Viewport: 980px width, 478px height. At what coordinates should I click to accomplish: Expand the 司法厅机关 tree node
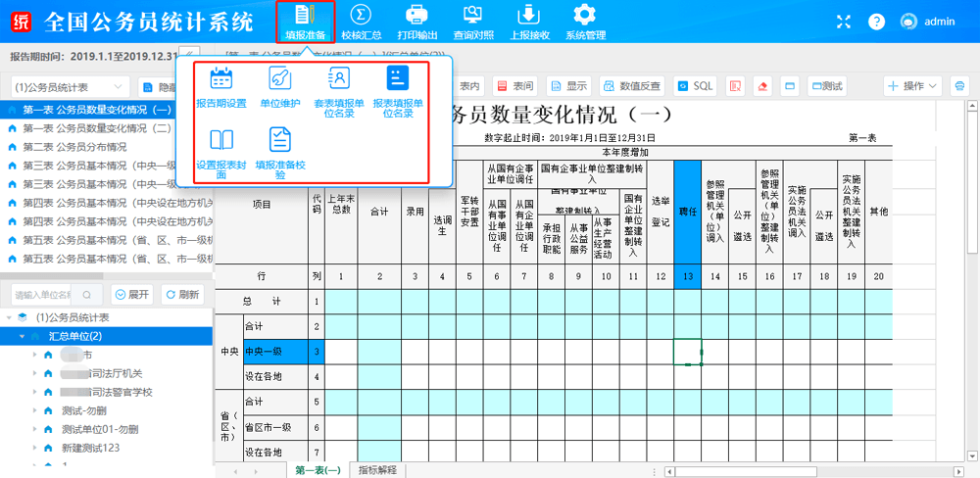coord(34,373)
